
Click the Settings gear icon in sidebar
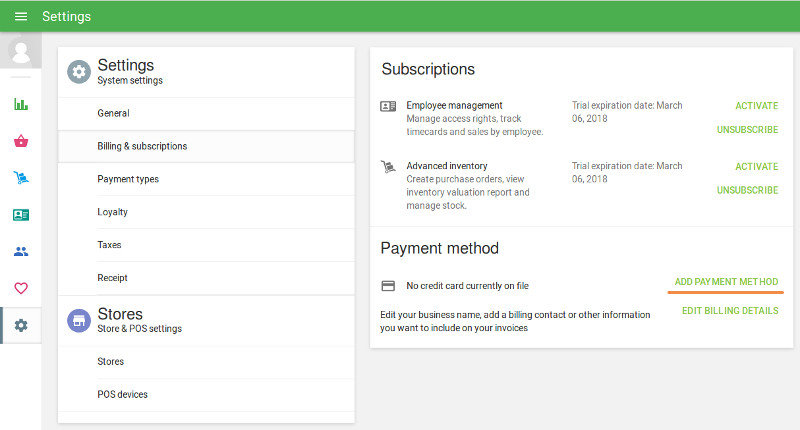coord(21,326)
